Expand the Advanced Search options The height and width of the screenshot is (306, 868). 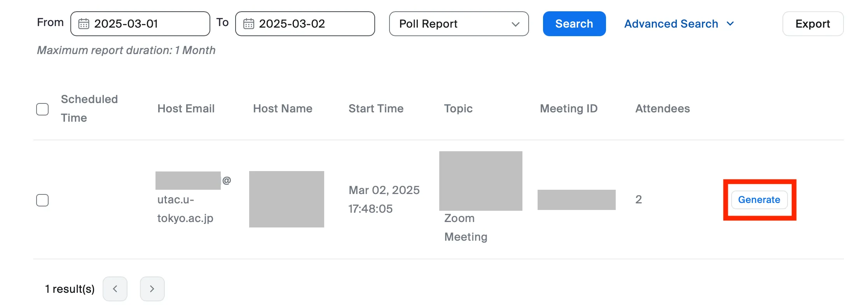click(671, 24)
